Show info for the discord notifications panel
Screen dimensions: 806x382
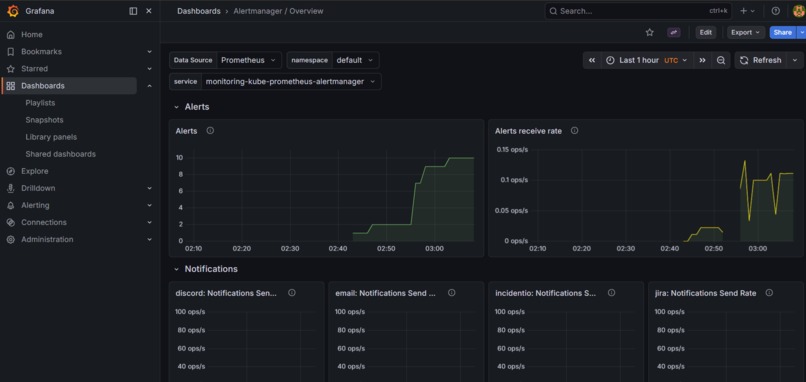pyautogui.click(x=291, y=293)
